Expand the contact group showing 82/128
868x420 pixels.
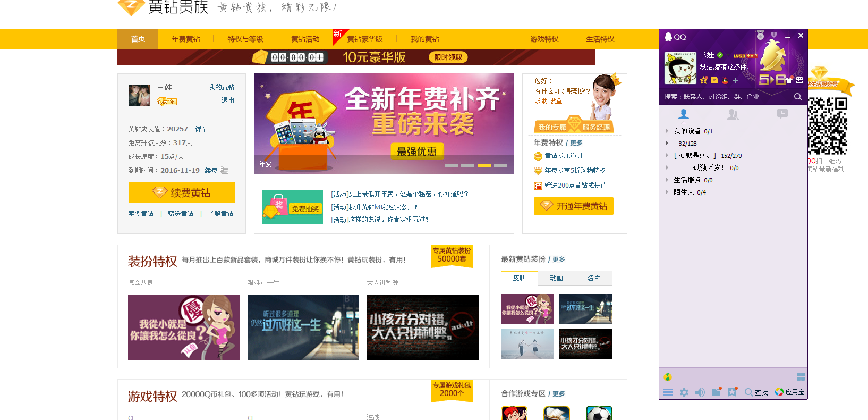coord(667,143)
